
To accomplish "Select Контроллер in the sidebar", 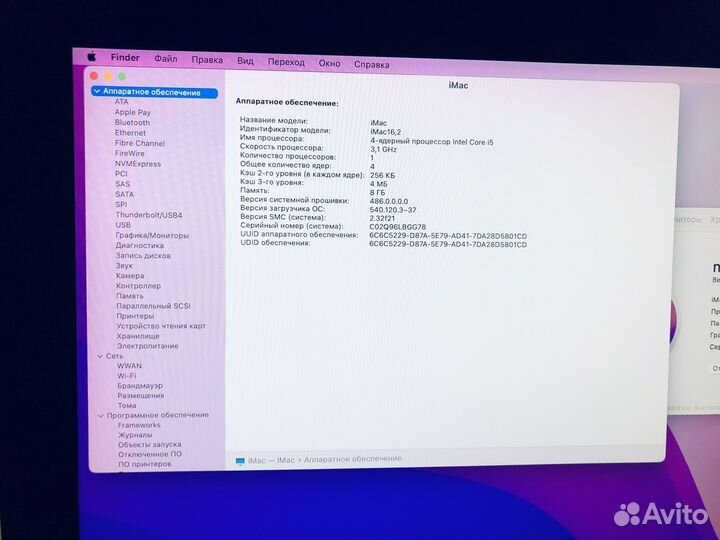I will pos(139,286).
